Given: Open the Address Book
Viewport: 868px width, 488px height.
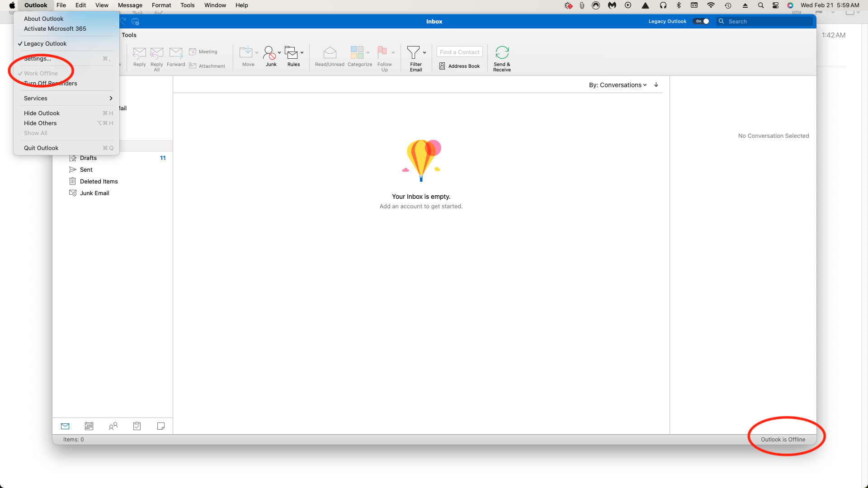Looking at the screenshot, I should tap(459, 66).
